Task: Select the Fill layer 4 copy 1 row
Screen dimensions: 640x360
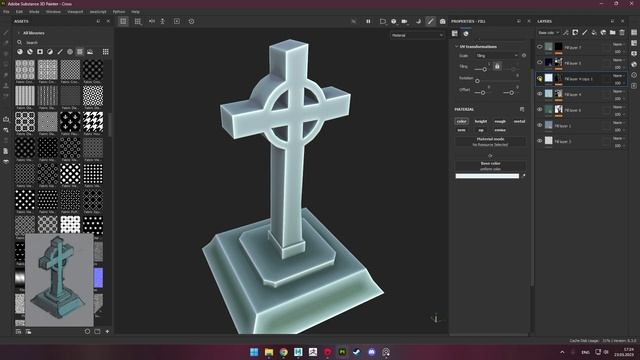Action: [582, 78]
